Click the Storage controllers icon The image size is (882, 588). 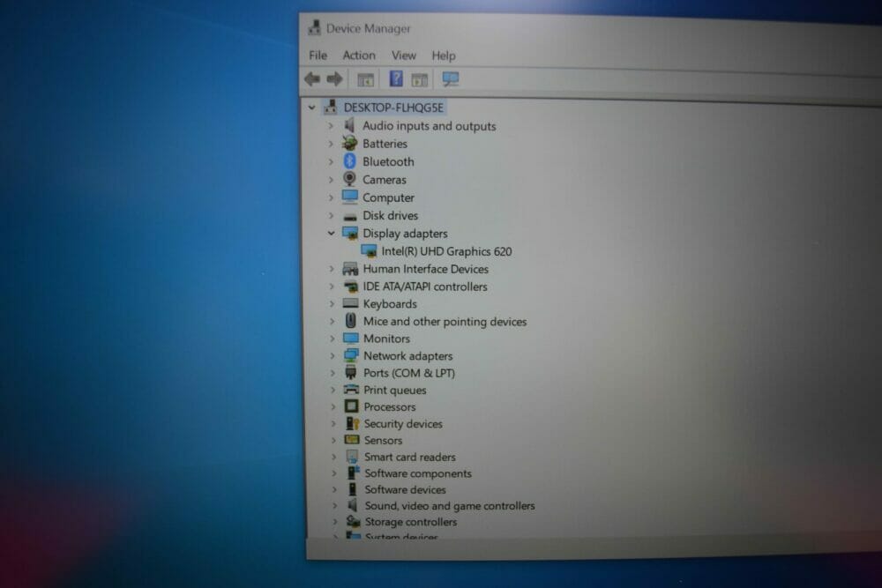coord(354,522)
